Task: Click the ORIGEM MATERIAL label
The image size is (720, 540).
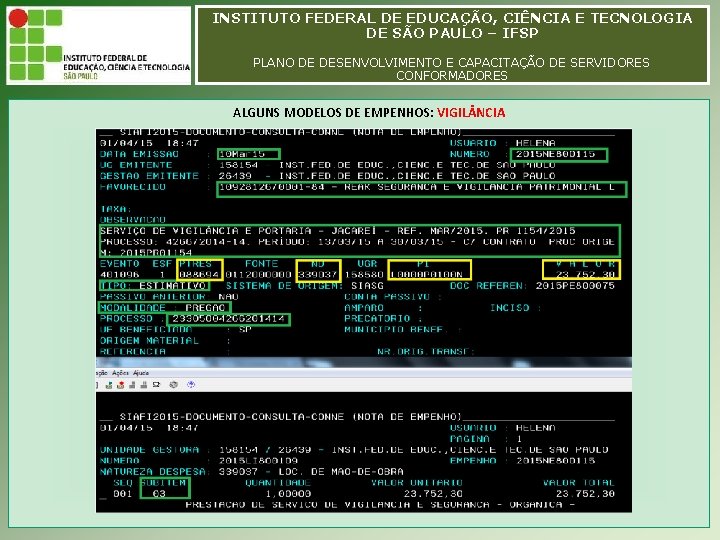Action: pyautogui.click(x=149, y=341)
